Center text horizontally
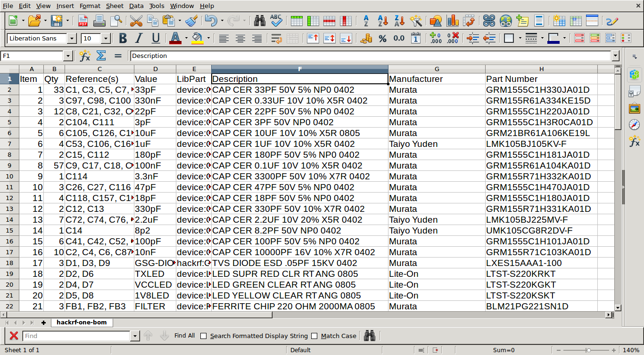 240,39
